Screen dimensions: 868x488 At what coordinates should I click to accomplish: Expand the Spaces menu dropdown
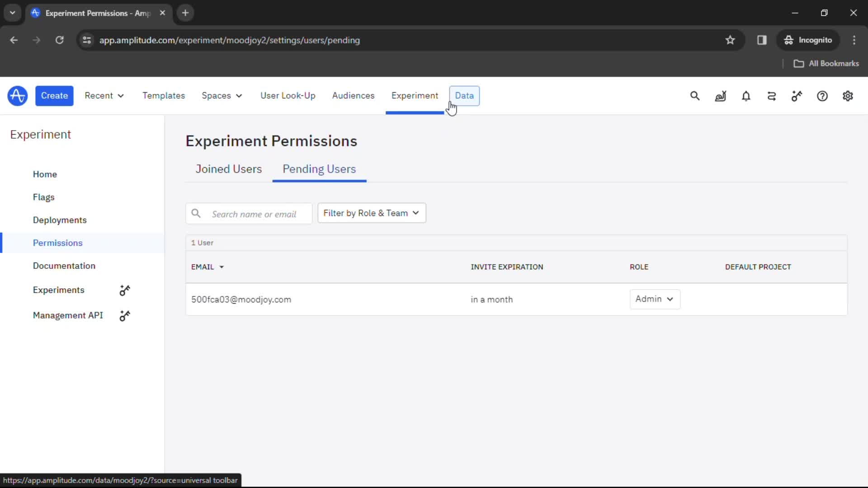click(x=238, y=95)
